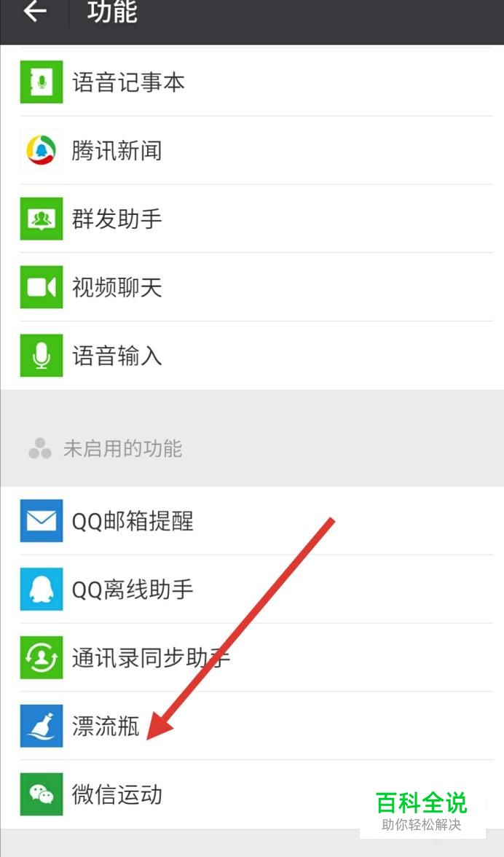Select the QQ离线助手 penguin icon

click(42, 589)
